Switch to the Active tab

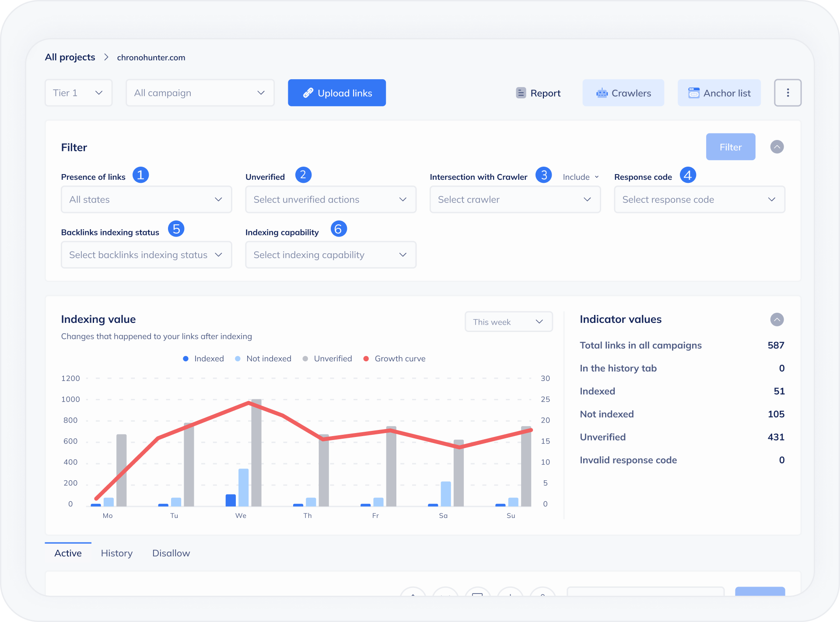tap(68, 553)
